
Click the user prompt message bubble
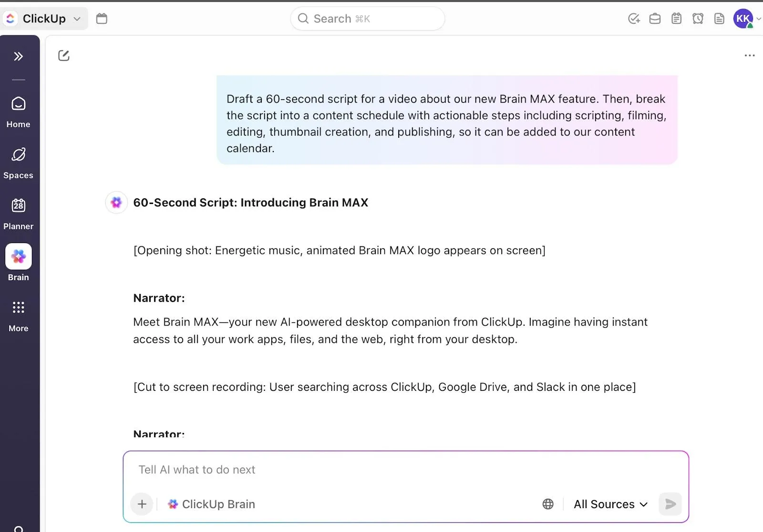[x=447, y=120]
